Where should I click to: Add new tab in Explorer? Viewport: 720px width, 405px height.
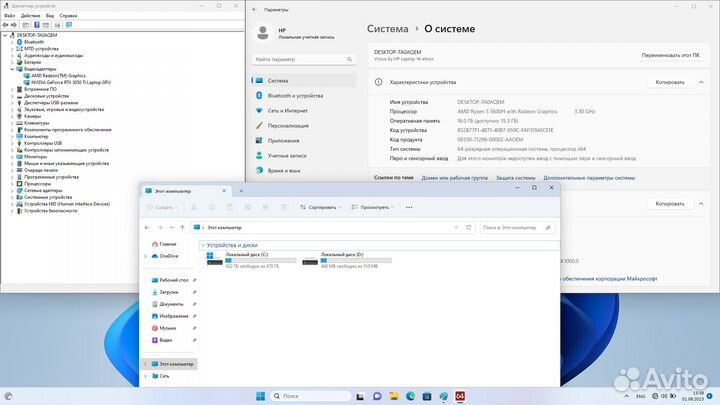click(241, 191)
